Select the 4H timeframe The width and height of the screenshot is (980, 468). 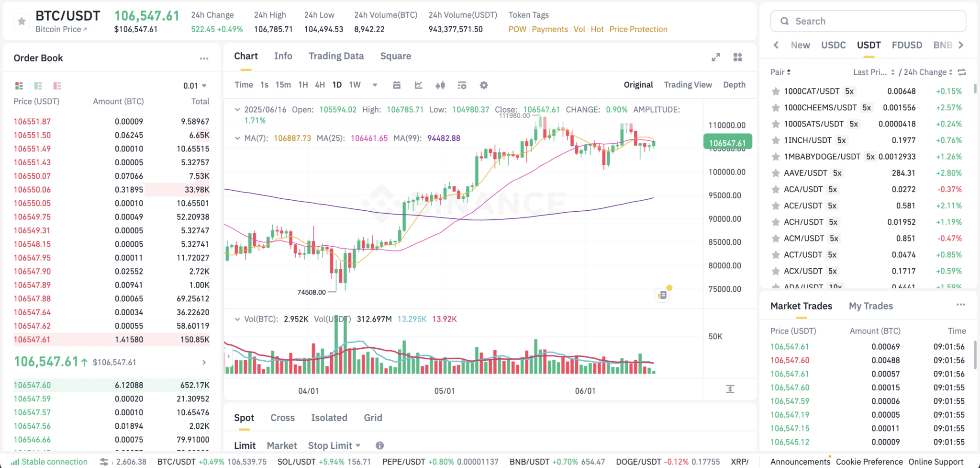pyautogui.click(x=320, y=84)
